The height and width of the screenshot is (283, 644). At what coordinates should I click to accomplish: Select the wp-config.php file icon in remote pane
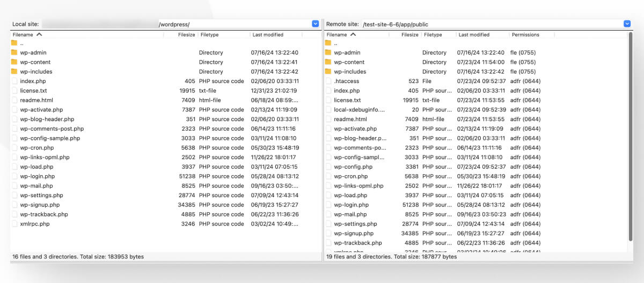click(x=328, y=167)
